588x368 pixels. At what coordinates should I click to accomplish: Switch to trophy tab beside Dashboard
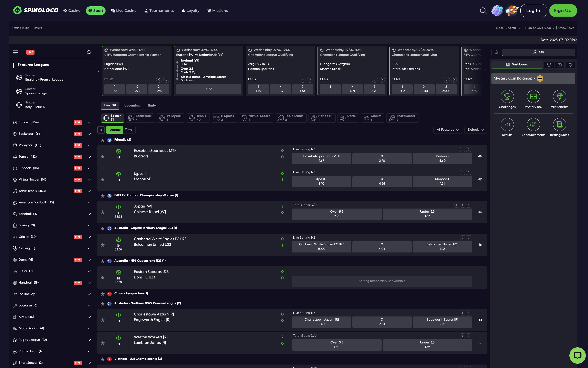pos(549,65)
